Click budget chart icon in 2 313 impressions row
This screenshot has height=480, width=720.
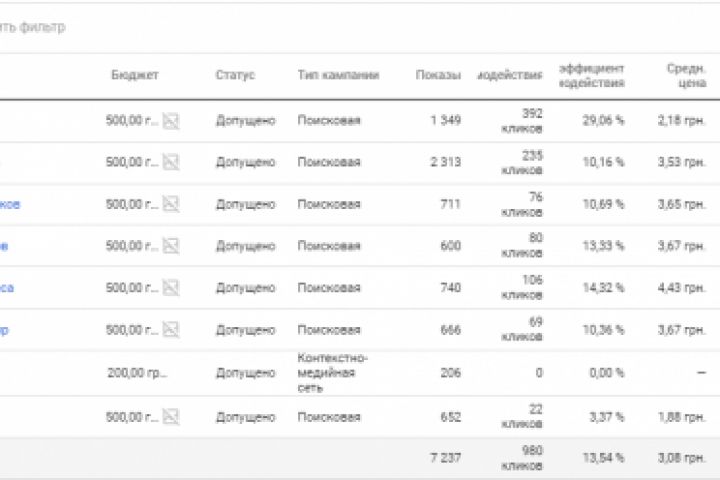coord(171,163)
